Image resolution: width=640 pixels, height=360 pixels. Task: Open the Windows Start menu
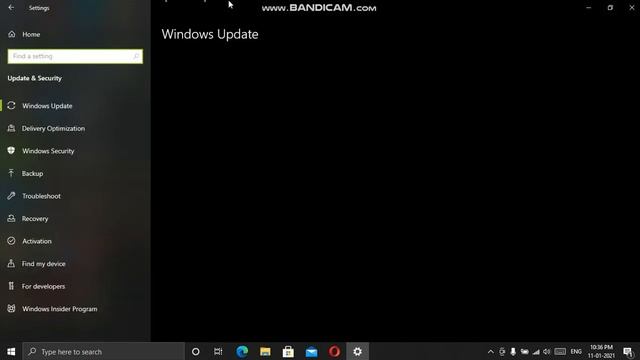point(11,351)
